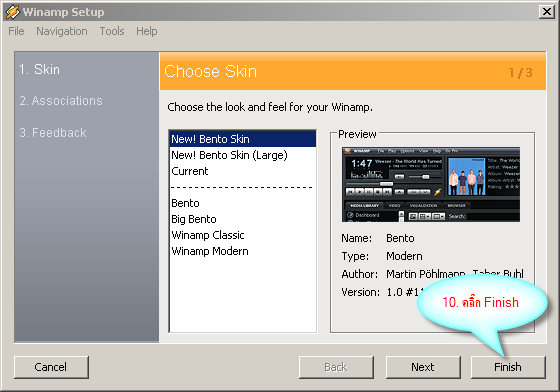Click the Finish button
The image size is (560, 392).
(x=508, y=367)
